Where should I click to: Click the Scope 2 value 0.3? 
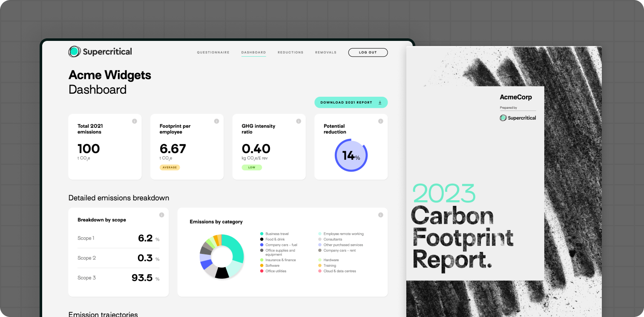(x=145, y=258)
